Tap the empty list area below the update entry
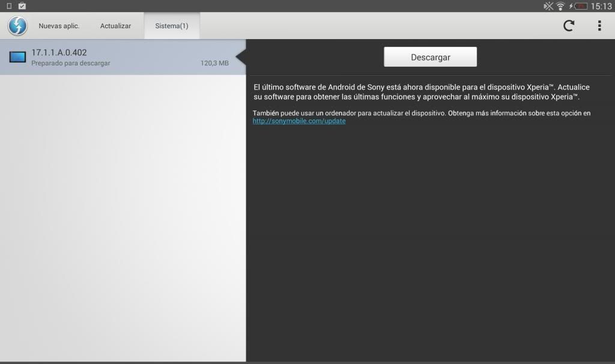Screen dimensions: 615x364 (x=123, y=216)
